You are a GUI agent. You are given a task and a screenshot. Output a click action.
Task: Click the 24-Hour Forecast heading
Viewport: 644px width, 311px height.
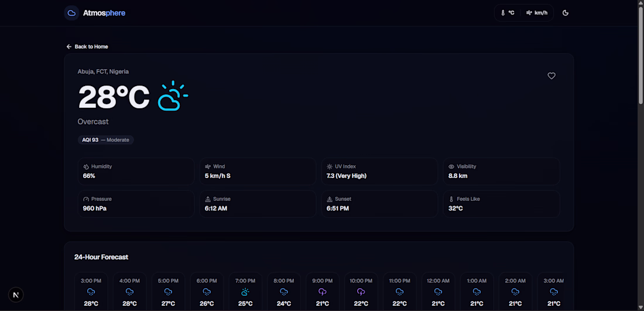coord(101,257)
